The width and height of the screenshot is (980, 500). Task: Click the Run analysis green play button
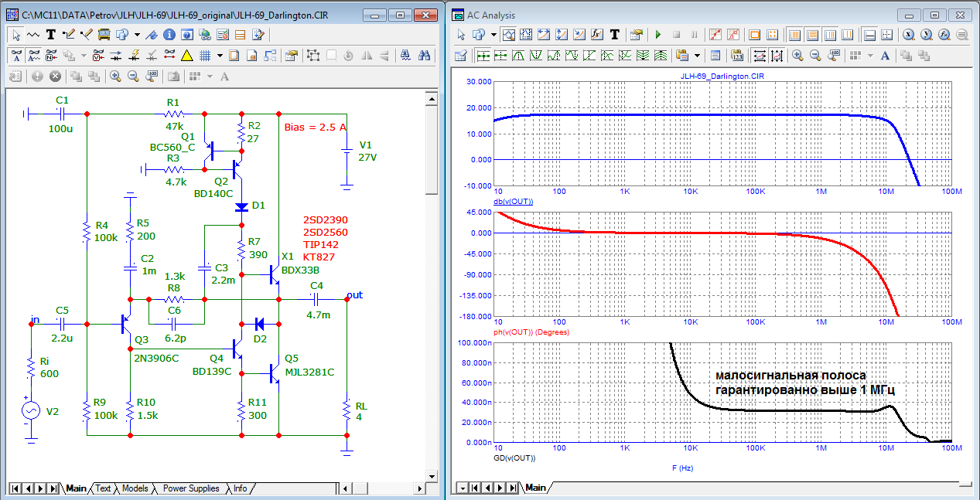click(658, 35)
